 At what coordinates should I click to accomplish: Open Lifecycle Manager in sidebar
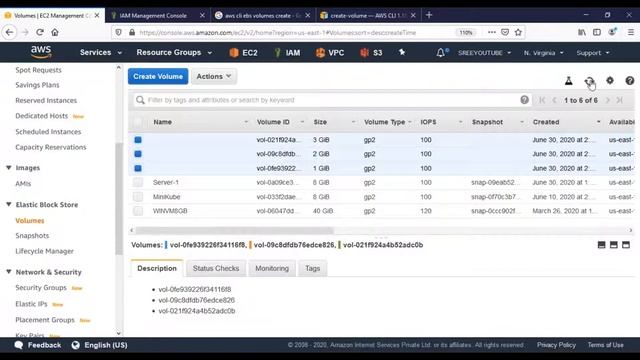[44, 251]
